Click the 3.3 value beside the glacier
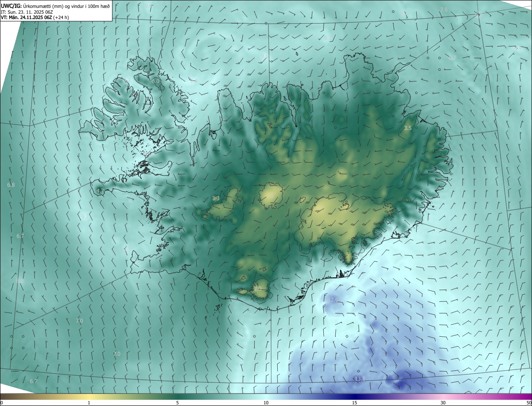The image size is (532, 406). point(216,198)
